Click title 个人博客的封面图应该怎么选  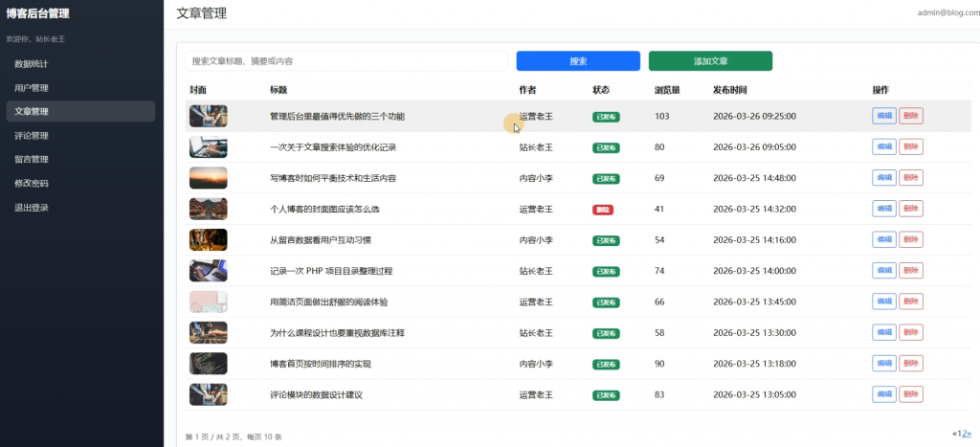coord(324,210)
